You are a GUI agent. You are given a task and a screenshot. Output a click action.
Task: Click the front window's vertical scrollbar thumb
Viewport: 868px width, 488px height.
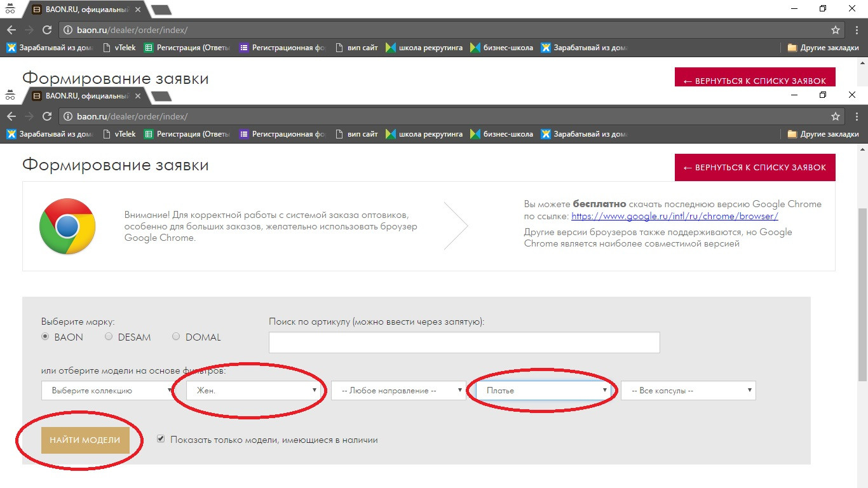coord(863,294)
